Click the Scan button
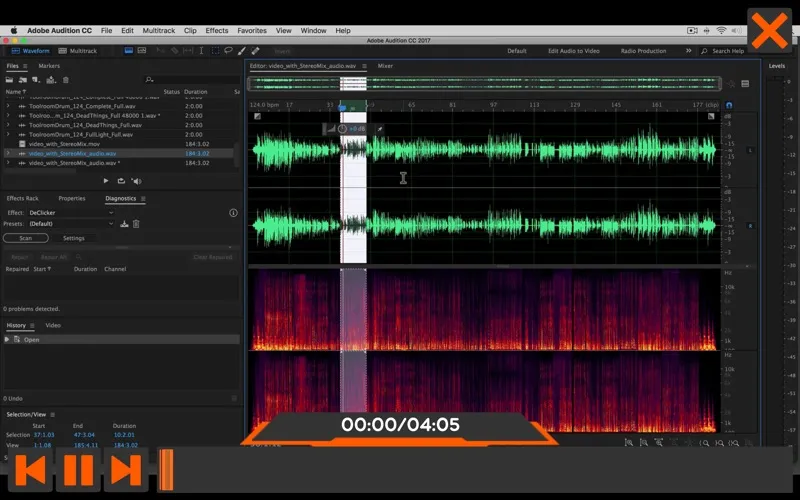The width and height of the screenshot is (800, 500). pyautogui.click(x=26, y=238)
